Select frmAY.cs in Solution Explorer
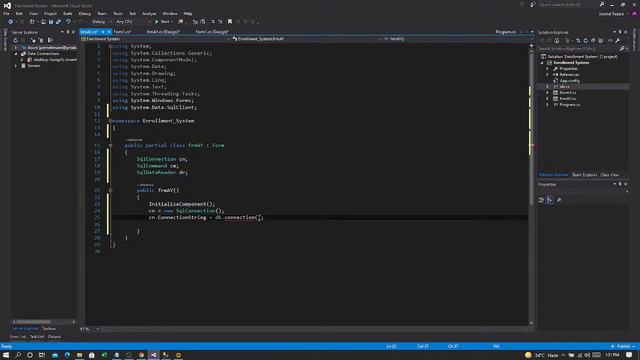Screen dimensions: 640x360 (x=567, y=99)
